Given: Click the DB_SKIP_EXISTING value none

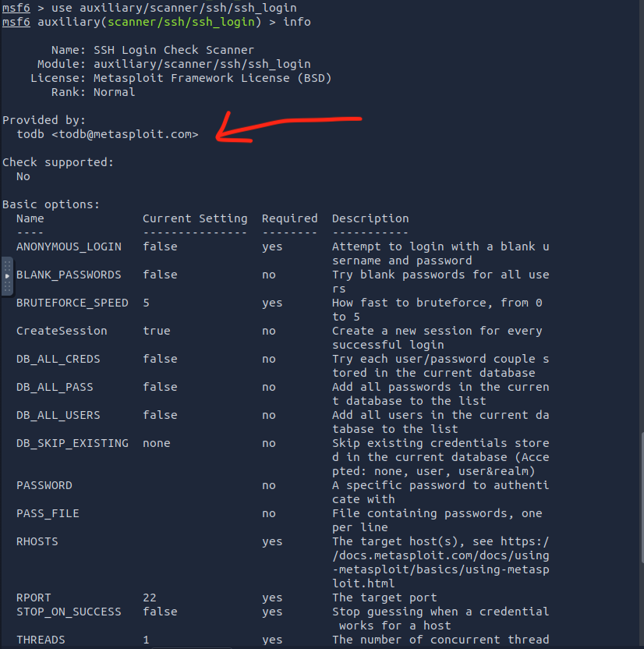Looking at the screenshot, I should pyautogui.click(x=157, y=443).
